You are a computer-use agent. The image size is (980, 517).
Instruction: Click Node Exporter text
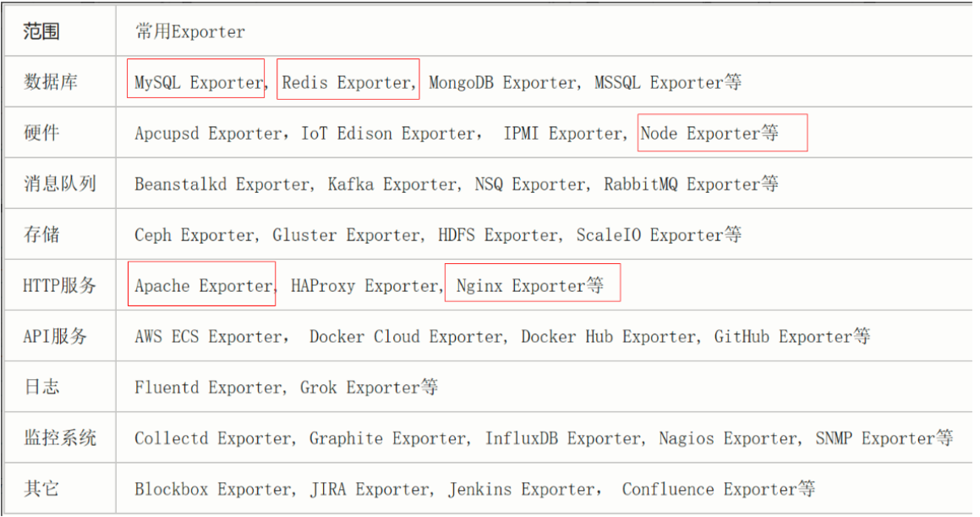pyautogui.click(x=700, y=133)
